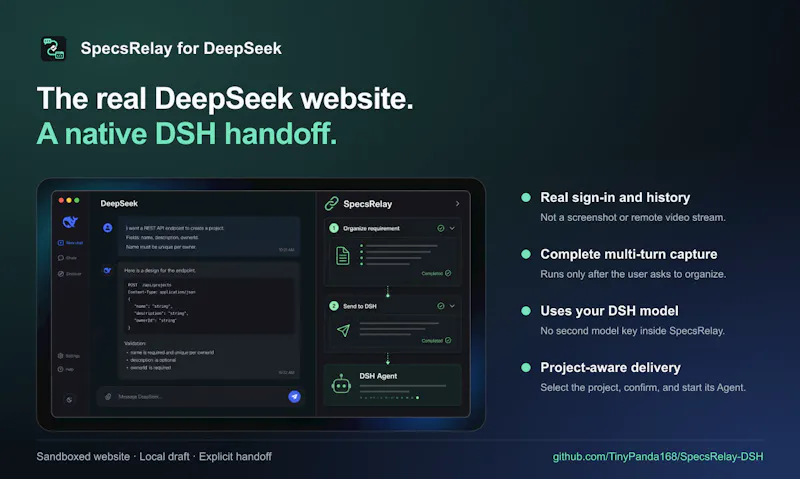Click the 'Uses your DSH model' heading
The height and width of the screenshot is (479, 800).
pos(609,311)
